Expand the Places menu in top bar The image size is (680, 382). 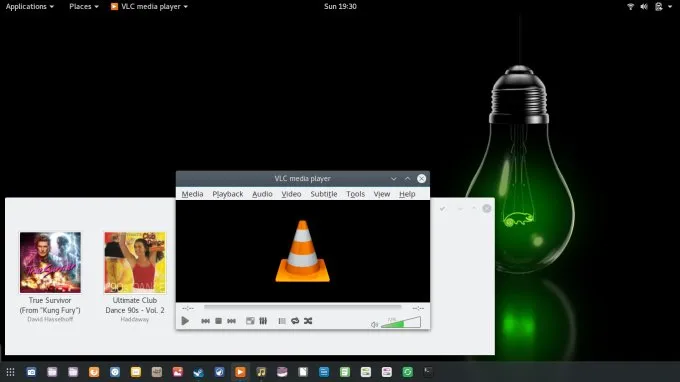84,7
